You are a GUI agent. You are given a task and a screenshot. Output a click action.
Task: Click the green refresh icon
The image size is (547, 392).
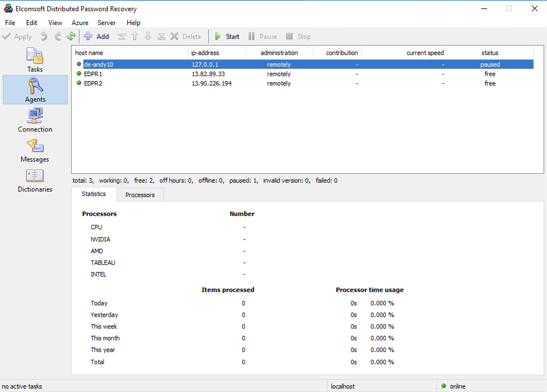click(71, 36)
